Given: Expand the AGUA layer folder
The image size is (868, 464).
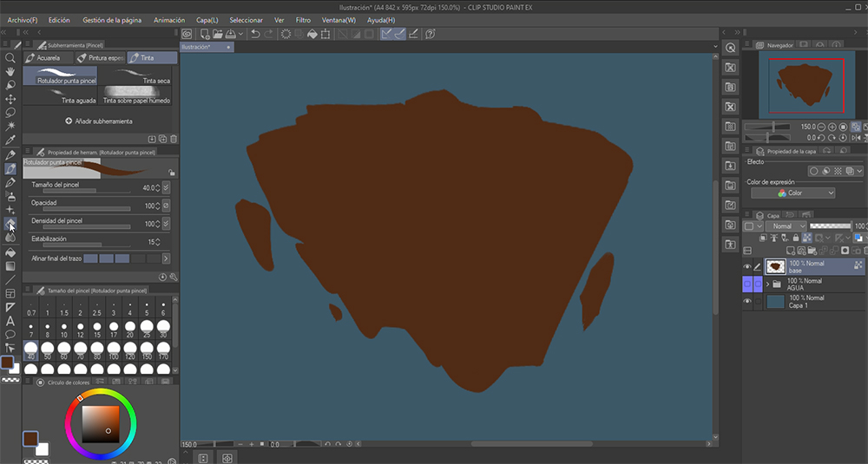Looking at the screenshot, I should [x=767, y=284].
